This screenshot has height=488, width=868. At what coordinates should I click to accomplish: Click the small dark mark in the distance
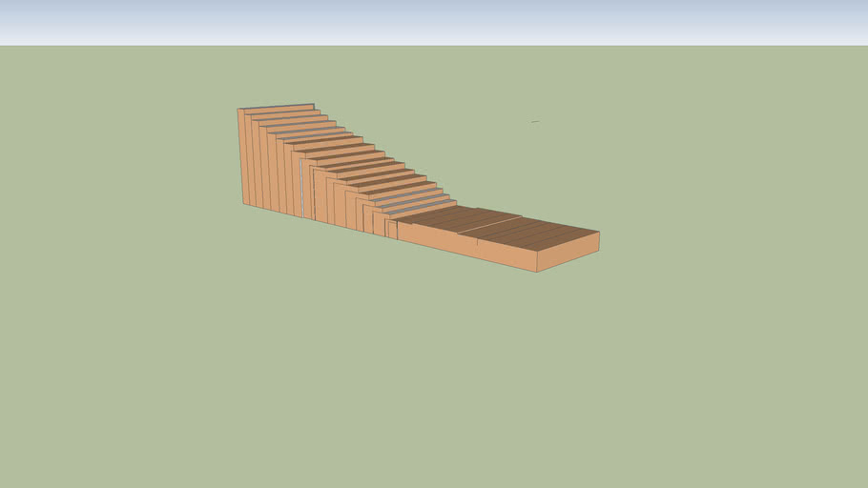[535, 122]
